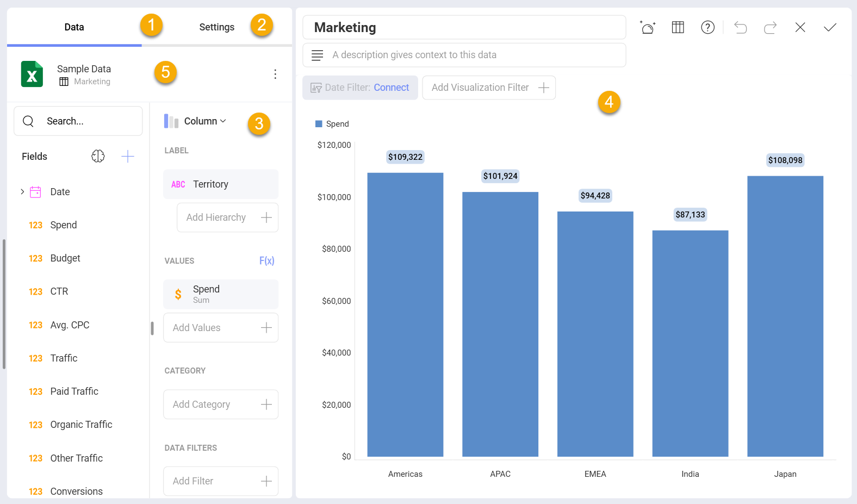Click the Search fields input box
This screenshot has height=504, width=857.
coord(78,121)
